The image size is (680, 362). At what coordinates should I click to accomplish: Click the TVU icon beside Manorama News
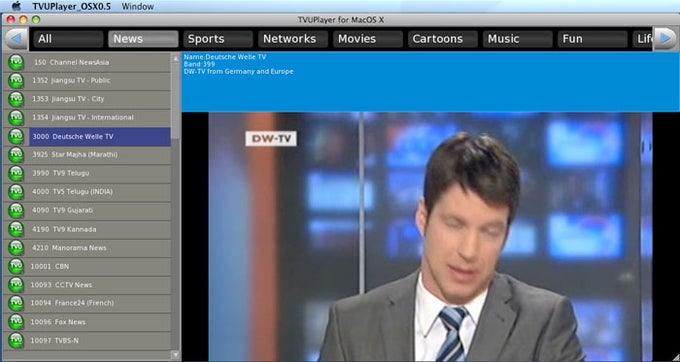point(16,248)
